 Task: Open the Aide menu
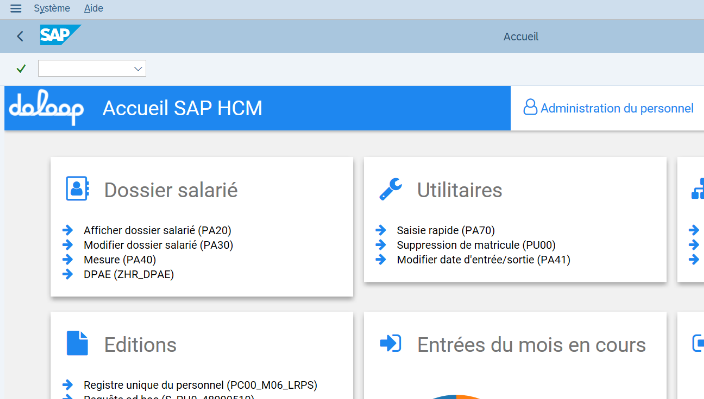[93, 9]
